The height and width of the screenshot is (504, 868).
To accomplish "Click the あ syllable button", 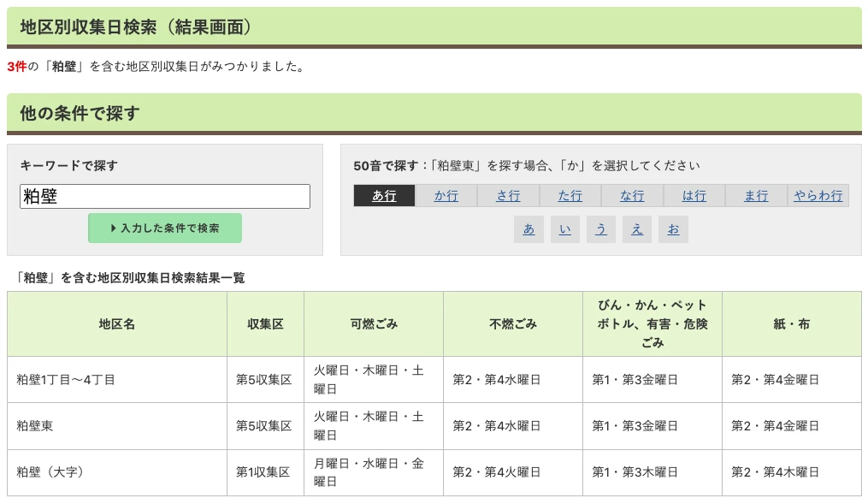I will click(x=528, y=228).
